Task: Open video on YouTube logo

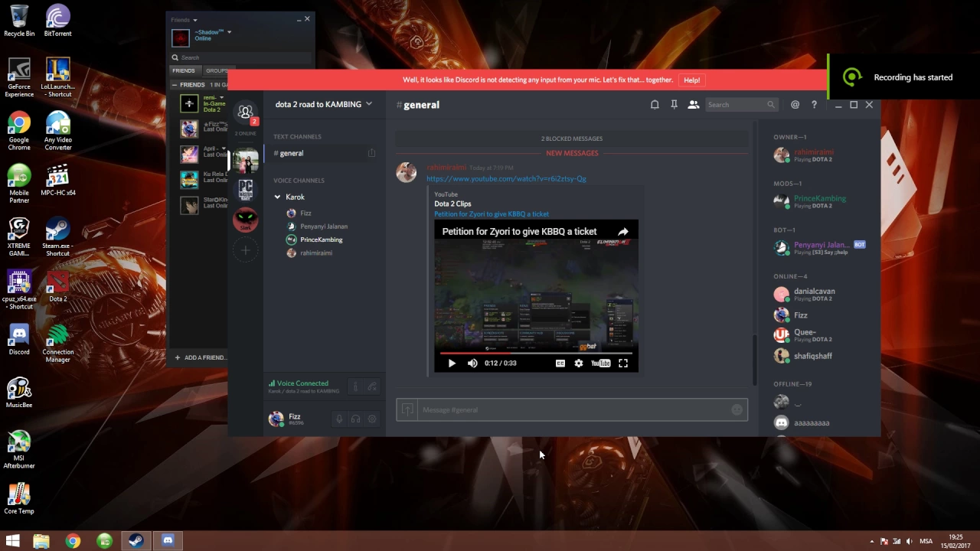Action: [601, 364]
